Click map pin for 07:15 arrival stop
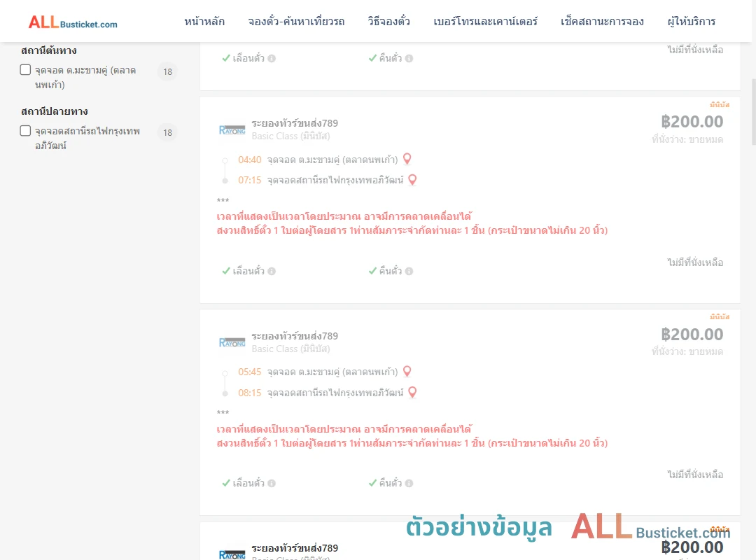Viewport: 756px width, 560px height. [412, 179]
